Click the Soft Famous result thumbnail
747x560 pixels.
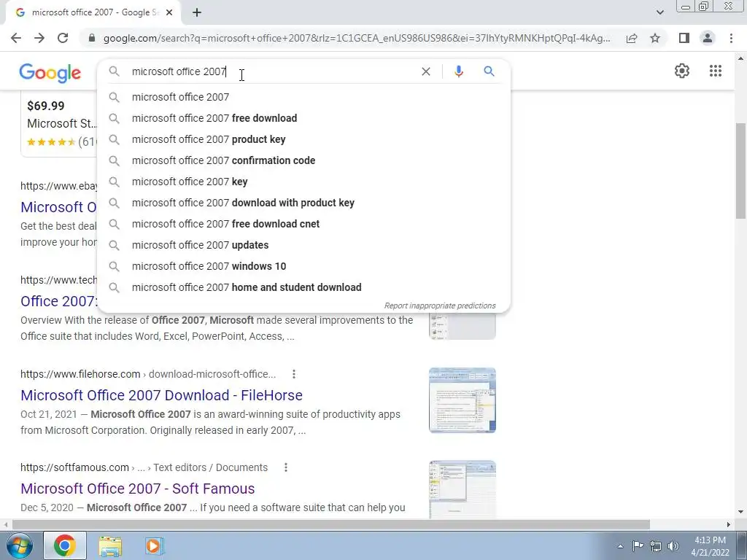462,489
